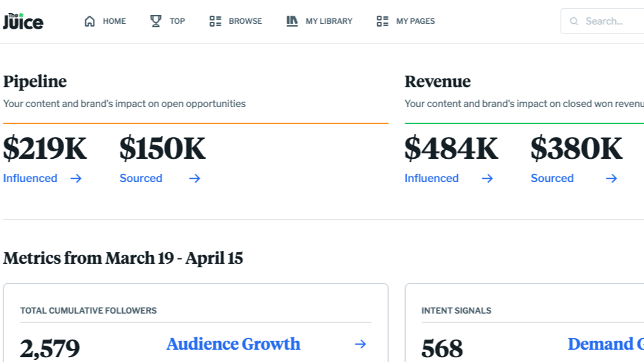Image resolution: width=644 pixels, height=362 pixels.
Task: Open the My Library menu item
Action: click(x=329, y=21)
